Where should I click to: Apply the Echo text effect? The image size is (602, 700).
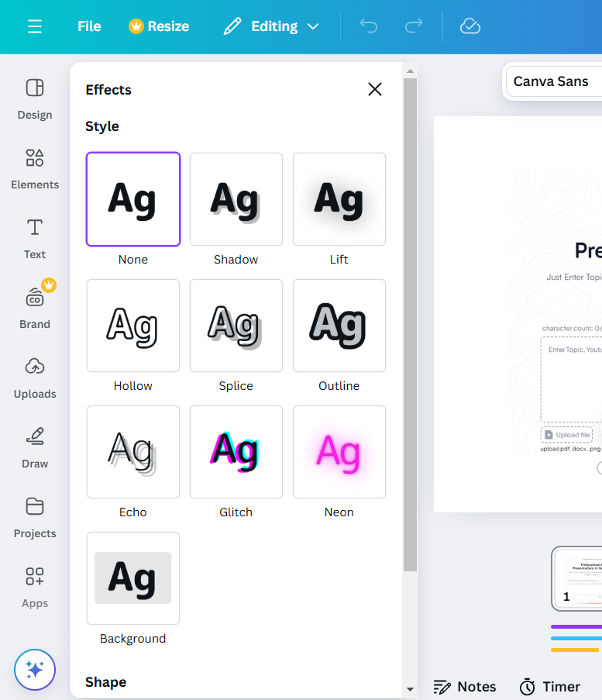[x=133, y=452]
